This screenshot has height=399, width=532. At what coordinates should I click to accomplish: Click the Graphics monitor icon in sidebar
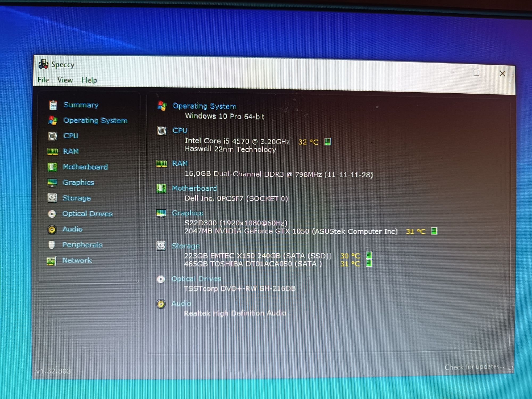(x=52, y=182)
